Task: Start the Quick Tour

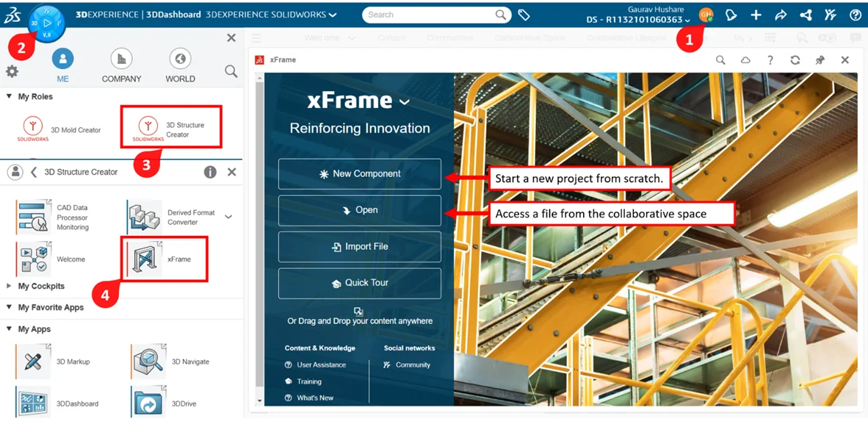Action: 360,283
